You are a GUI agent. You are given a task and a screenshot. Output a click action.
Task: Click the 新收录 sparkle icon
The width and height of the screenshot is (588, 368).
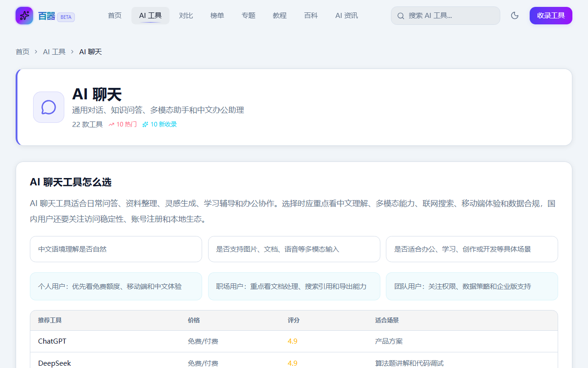point(145,124)
